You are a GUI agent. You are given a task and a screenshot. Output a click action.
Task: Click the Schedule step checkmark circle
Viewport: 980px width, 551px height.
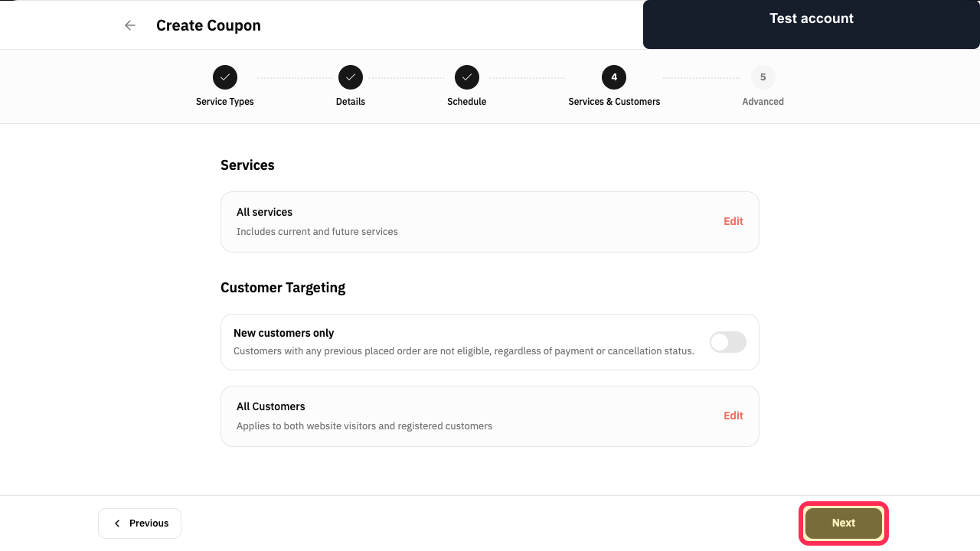click(x=467, y=77)
